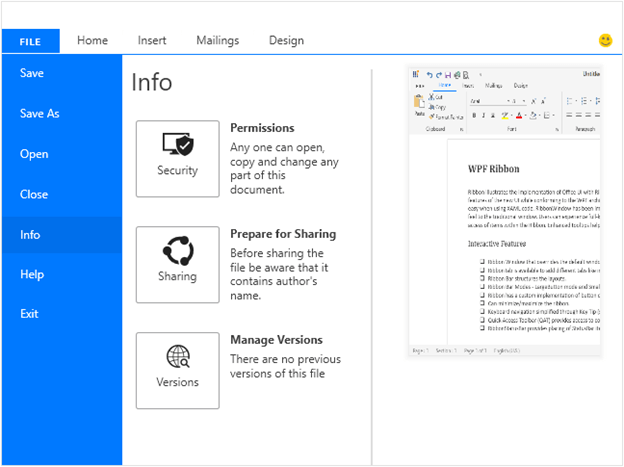Open the Arial font dropdown in preview
The height and width of the screenshot is (467, 624).
(x=492, y=101)
